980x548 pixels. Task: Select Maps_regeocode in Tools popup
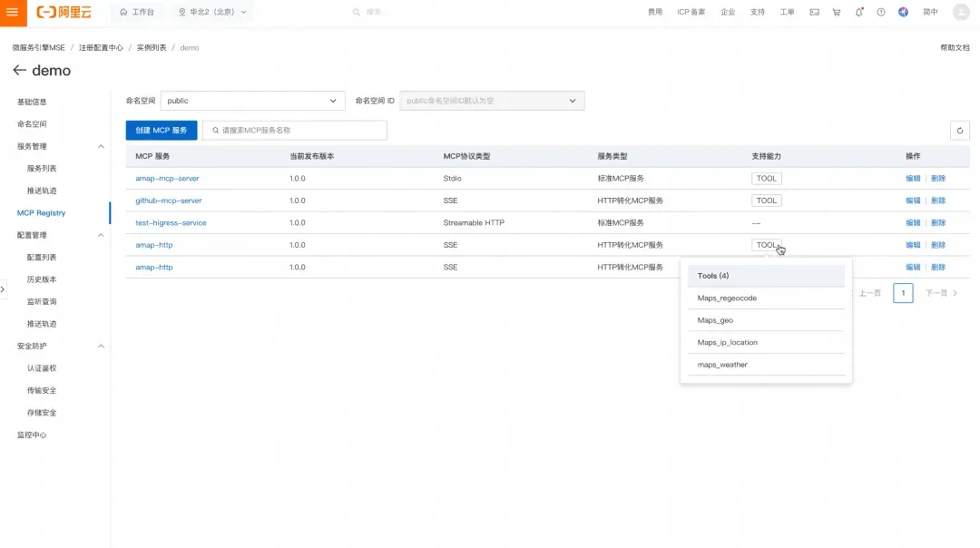click(x=766, y=298)
